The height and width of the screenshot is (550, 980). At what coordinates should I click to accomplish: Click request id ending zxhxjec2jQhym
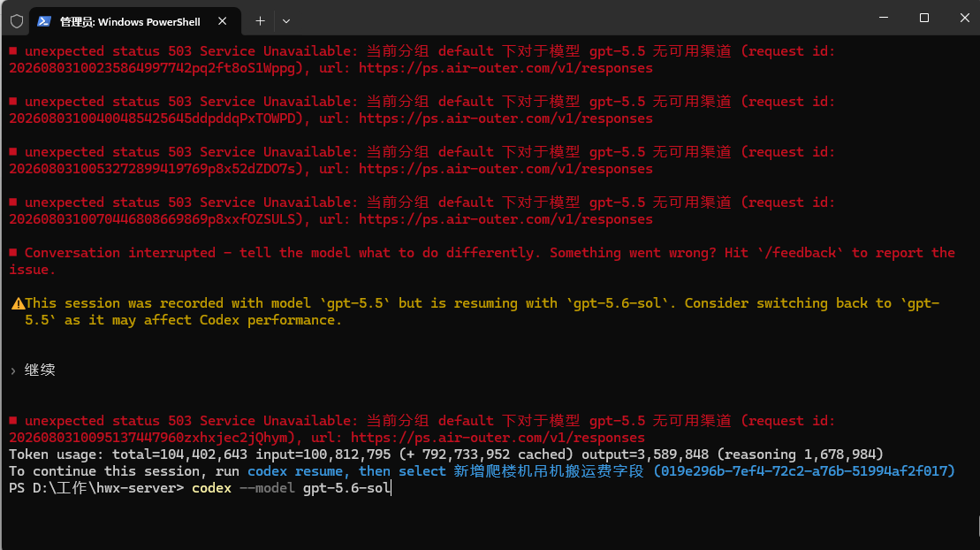(148, 438)
